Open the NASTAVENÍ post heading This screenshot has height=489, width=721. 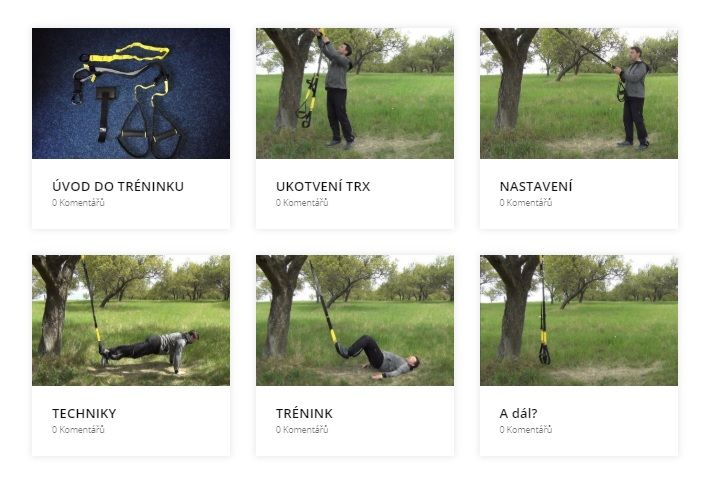coord(536,186)
